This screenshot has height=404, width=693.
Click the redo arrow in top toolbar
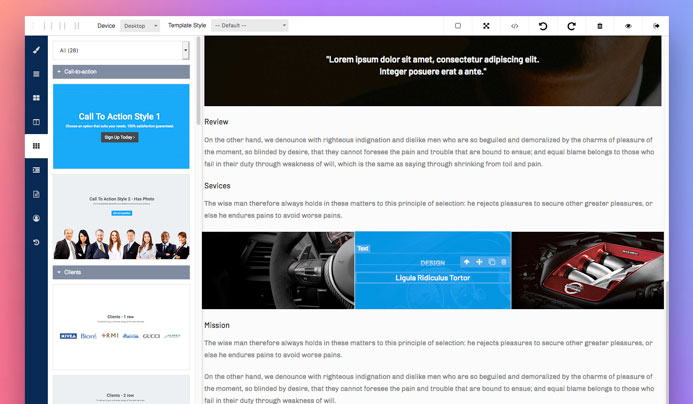coord(571,26)
